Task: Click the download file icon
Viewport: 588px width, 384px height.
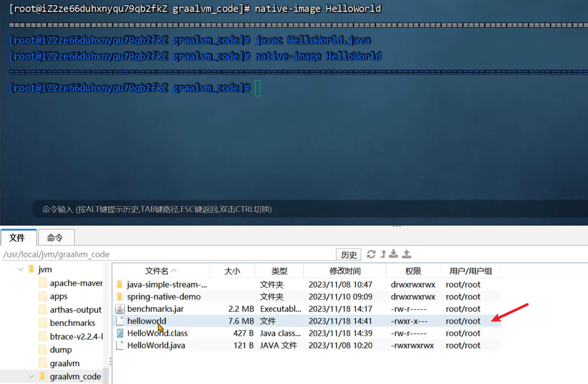Action: (394, 254)
